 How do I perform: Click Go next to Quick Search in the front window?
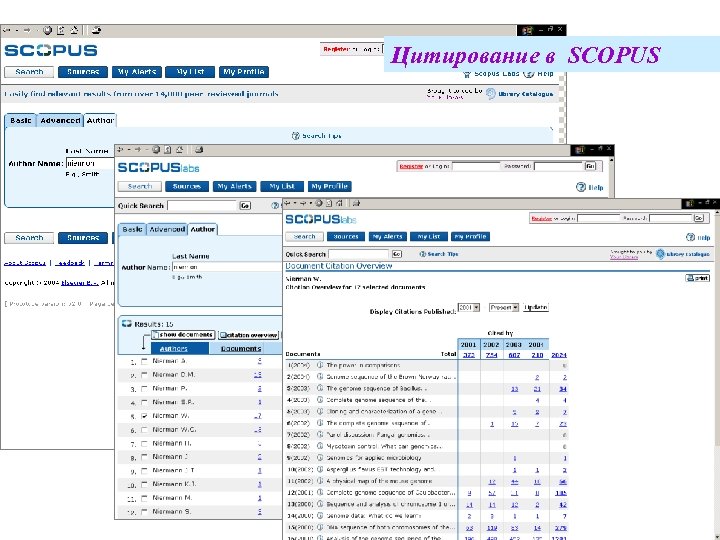click(x=397, y=254)
